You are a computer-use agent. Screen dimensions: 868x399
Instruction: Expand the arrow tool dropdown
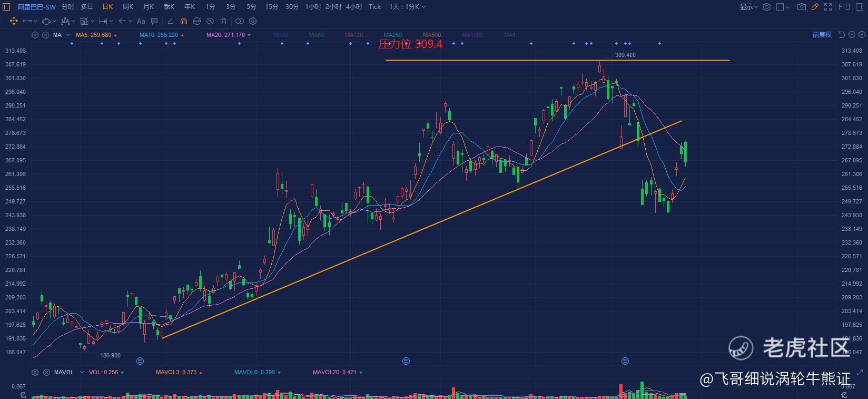tap(130, 21)
